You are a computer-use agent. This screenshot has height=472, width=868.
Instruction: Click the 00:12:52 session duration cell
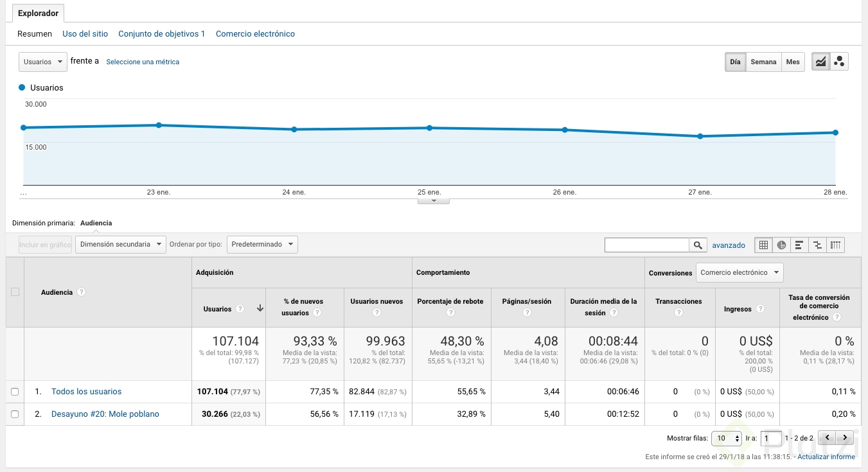tap(623, 414)
